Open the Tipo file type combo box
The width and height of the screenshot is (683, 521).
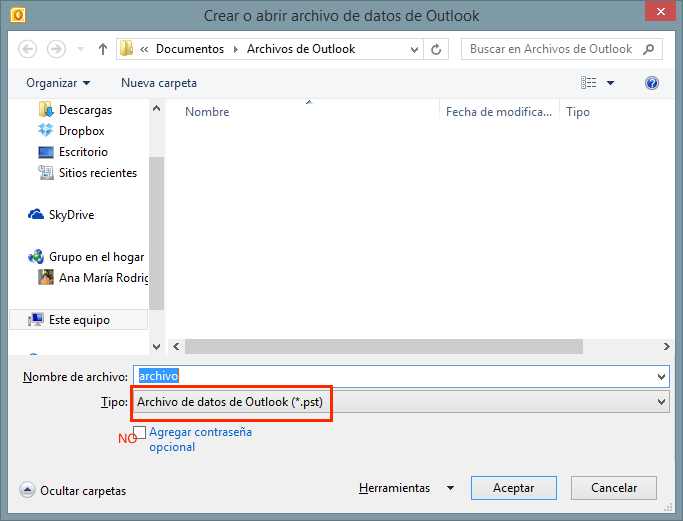(x=401, y=402)
